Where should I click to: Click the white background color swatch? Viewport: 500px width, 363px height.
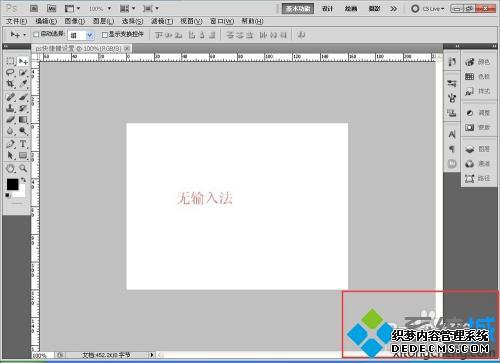[21, 192]
